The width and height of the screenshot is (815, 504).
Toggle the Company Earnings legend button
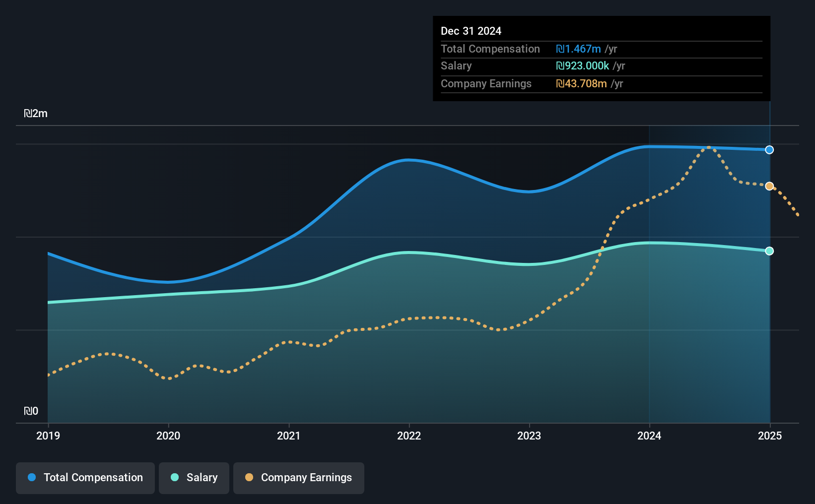299,478
